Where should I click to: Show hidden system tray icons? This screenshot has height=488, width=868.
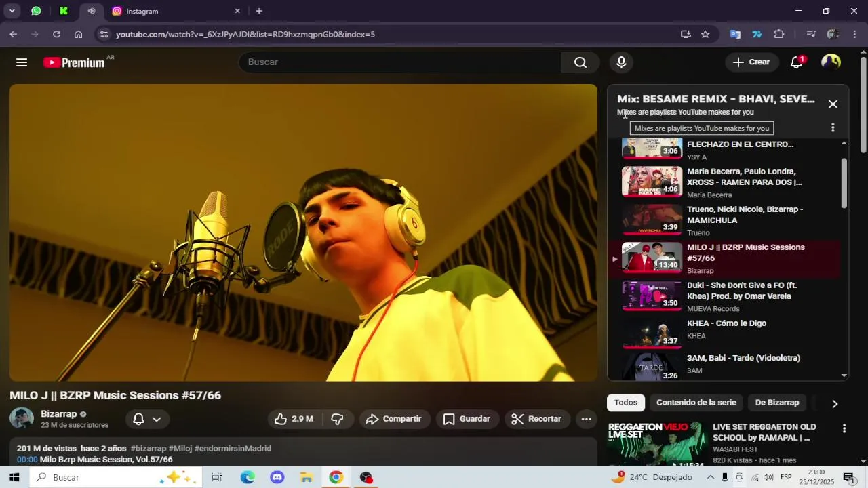point(710,477)
